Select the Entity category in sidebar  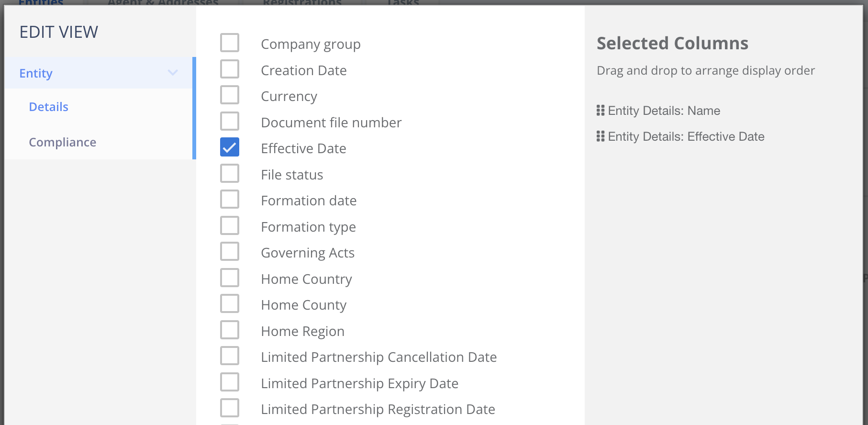(36, 73)
